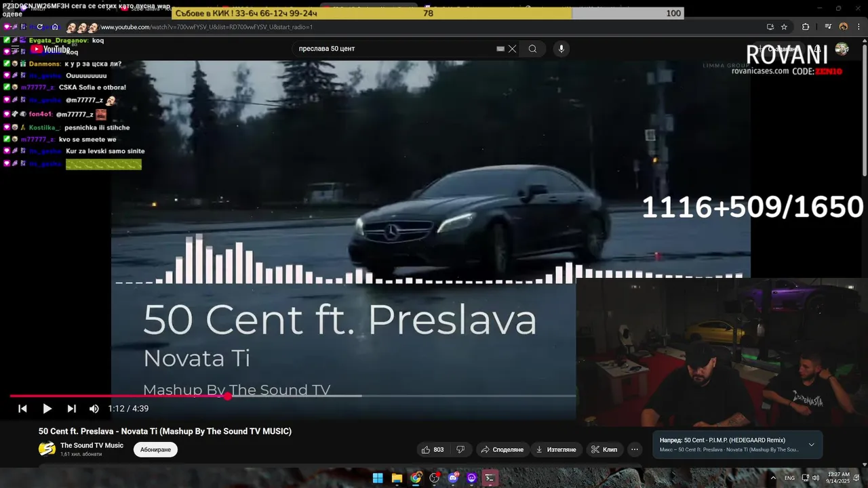Open volume control in the system tray
This screenshot has width=868, height=488.
coord(816,478)
